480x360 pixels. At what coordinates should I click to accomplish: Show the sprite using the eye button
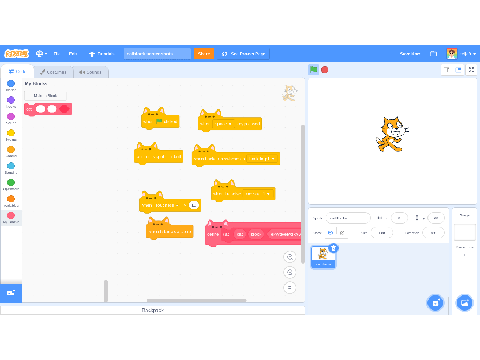click(x=330, y=233)
